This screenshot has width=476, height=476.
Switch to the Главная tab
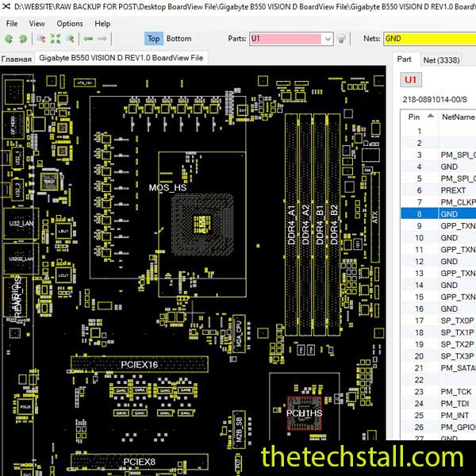pyautogui.click(x=17, y=59)
